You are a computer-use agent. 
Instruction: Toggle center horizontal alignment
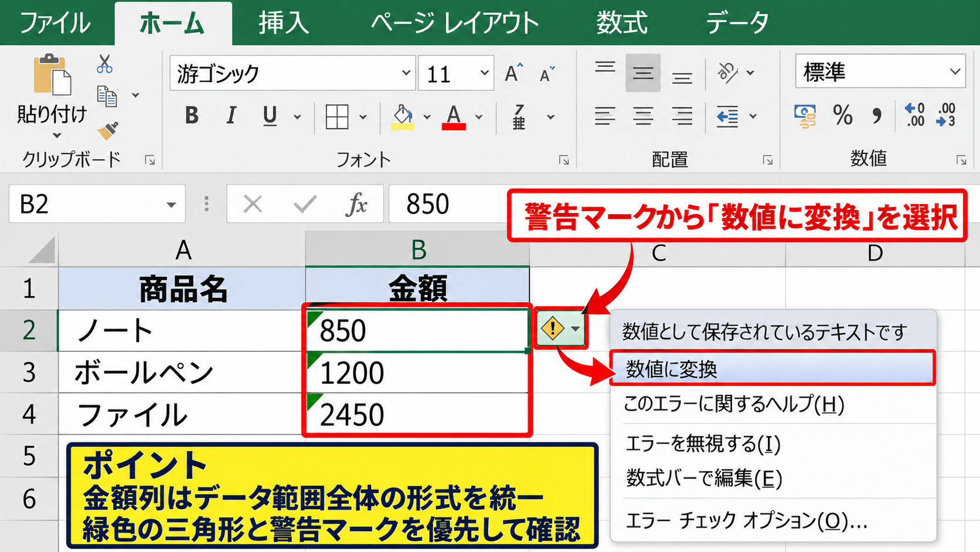click(643, 116)
